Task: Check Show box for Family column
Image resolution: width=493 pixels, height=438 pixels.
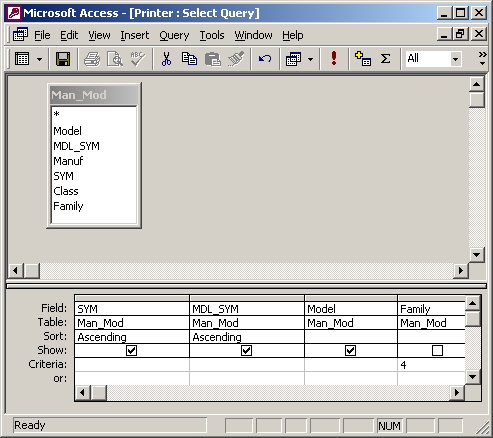Action: [437, 350]
